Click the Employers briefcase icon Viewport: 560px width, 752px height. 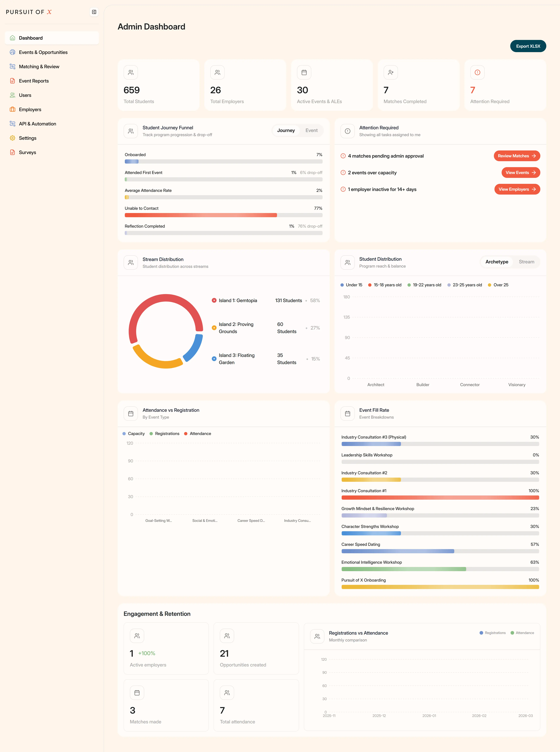coord(13,109)
